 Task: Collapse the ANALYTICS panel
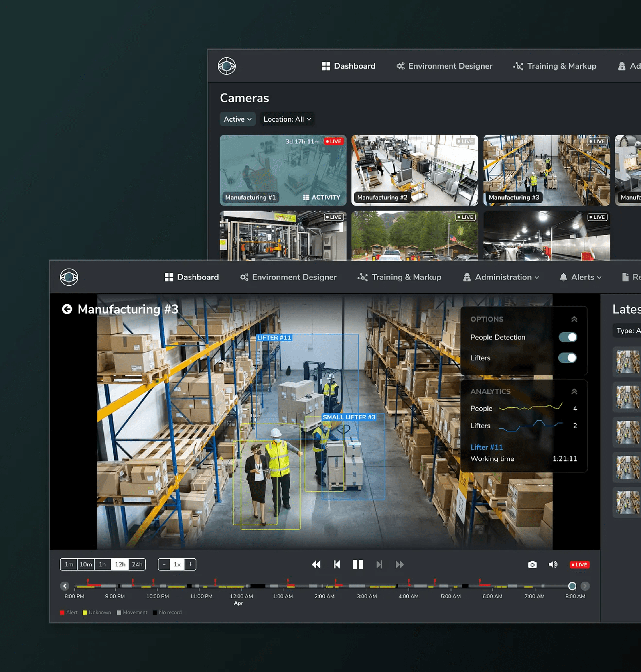click(x=575, y=392)
